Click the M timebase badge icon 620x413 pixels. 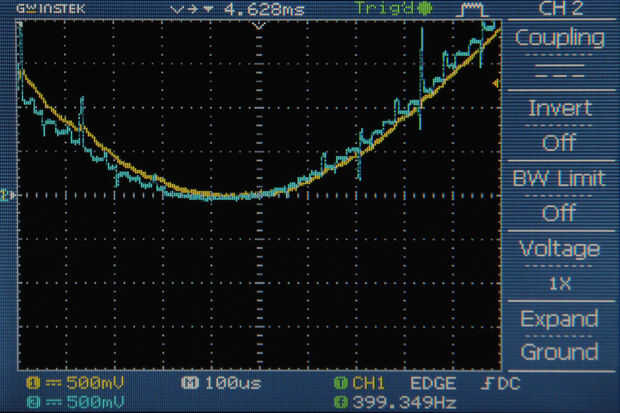pyautogui.click(x=189, y=383)
